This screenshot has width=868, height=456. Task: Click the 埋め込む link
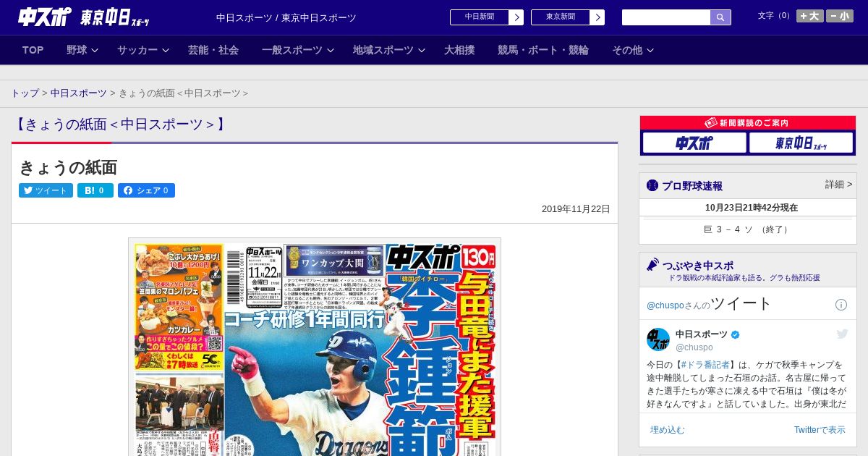tap(667, 430)
